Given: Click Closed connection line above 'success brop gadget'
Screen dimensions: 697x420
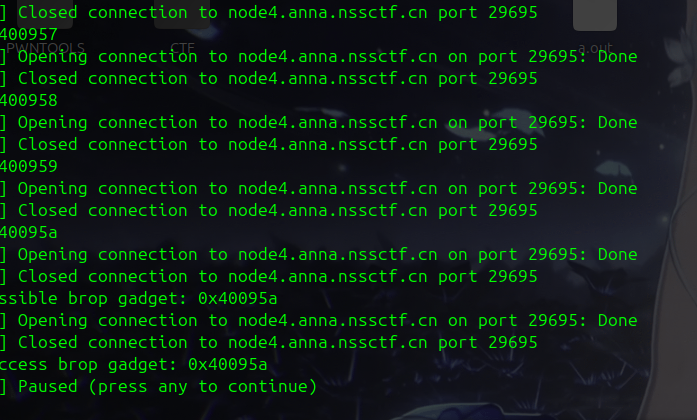Looking at the screenshot, I should (x=270, y=342).
